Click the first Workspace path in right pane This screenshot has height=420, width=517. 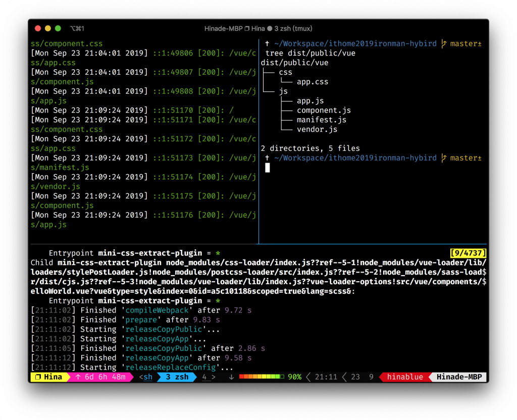click(355, 43)
